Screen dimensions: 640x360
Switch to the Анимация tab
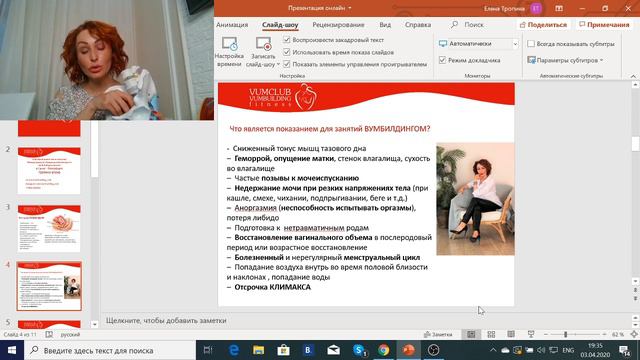click(x=232, y=24)
